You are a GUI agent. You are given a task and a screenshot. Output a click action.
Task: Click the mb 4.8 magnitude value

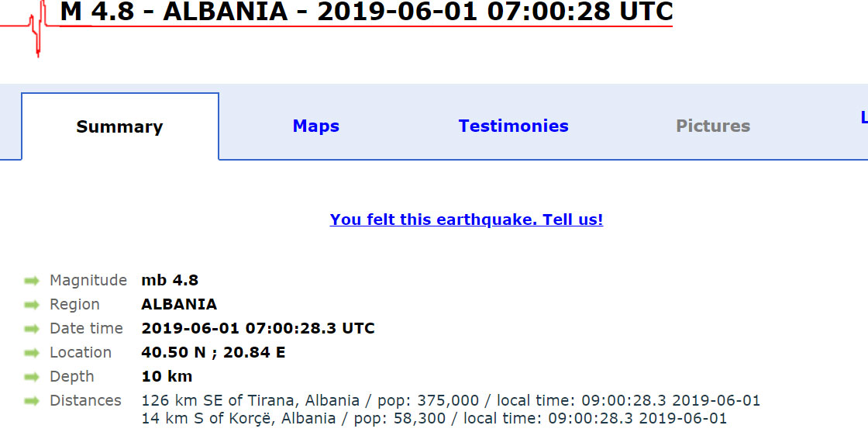pos(170,280)
